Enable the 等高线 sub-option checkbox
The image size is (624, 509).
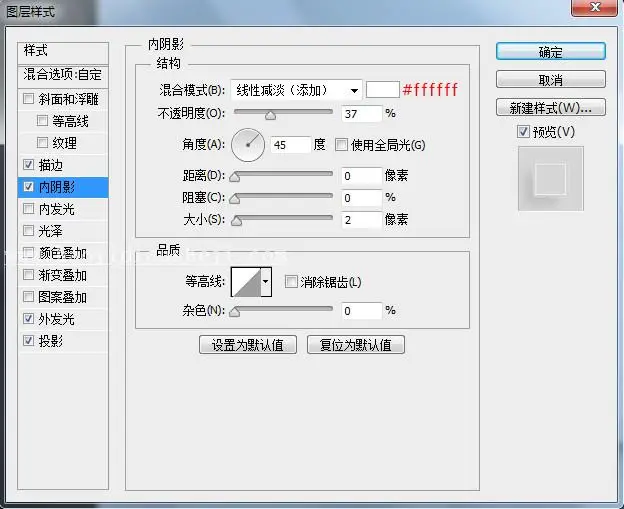click(x=42, y=120)
